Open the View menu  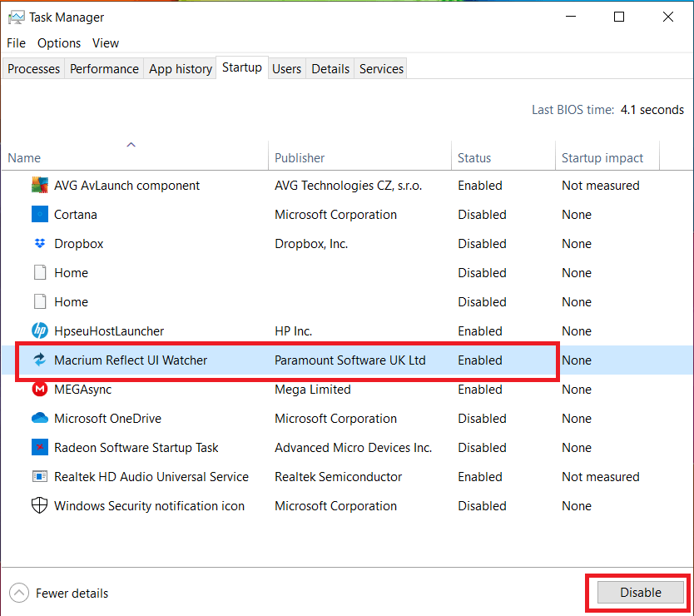pyautogui.click(x=106, y=43)
